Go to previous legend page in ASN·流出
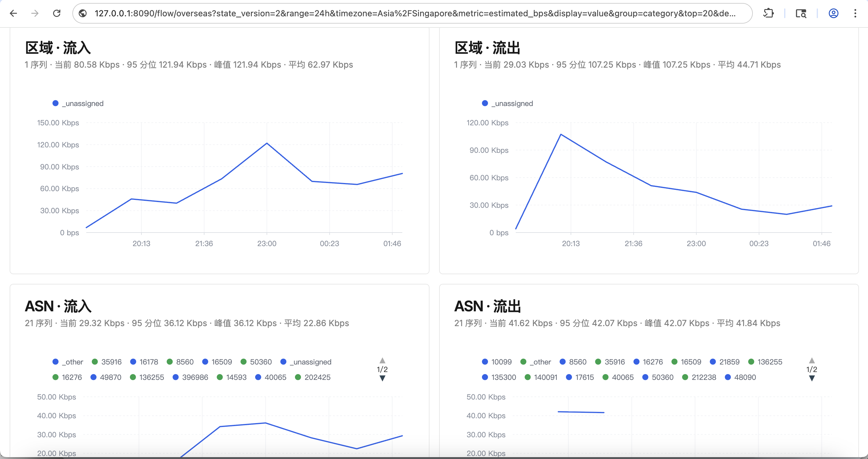868x459 pixels. pyautogui.click(x=812, y=360)
